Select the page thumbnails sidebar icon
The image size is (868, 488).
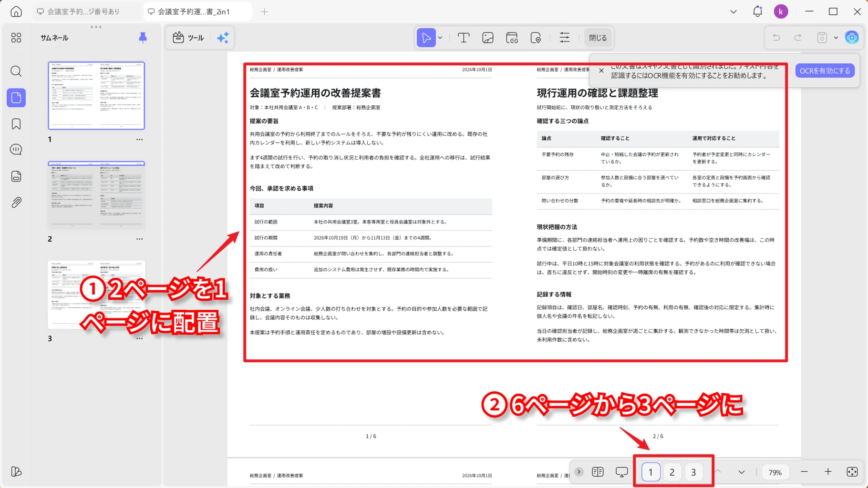coord(16,98)
